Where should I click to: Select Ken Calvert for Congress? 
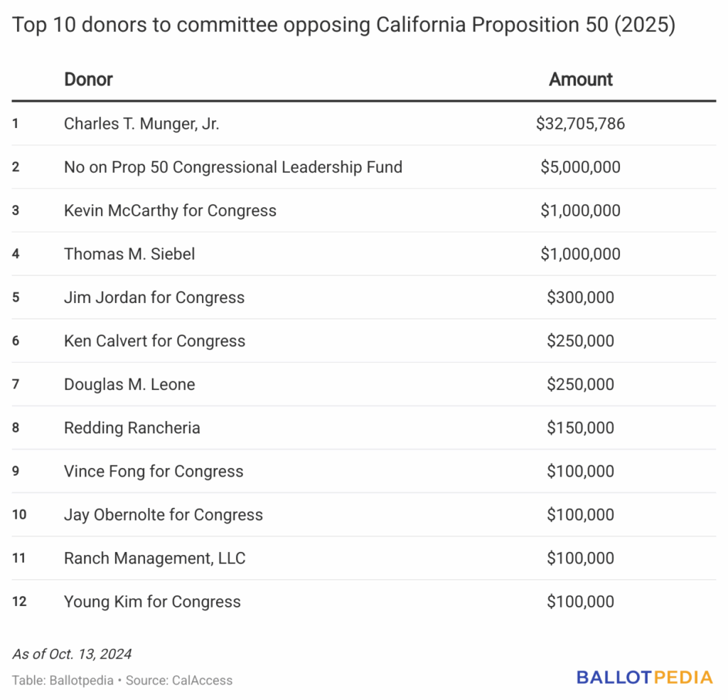154,341
